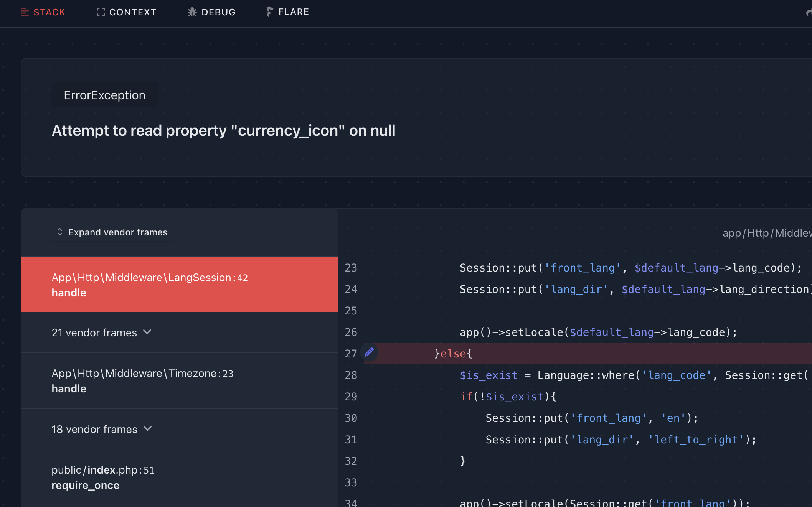The height and width of the screenshot is (507, 812).
Task: Click the pencil edit icon on line 27
Action: pos(369,352)
